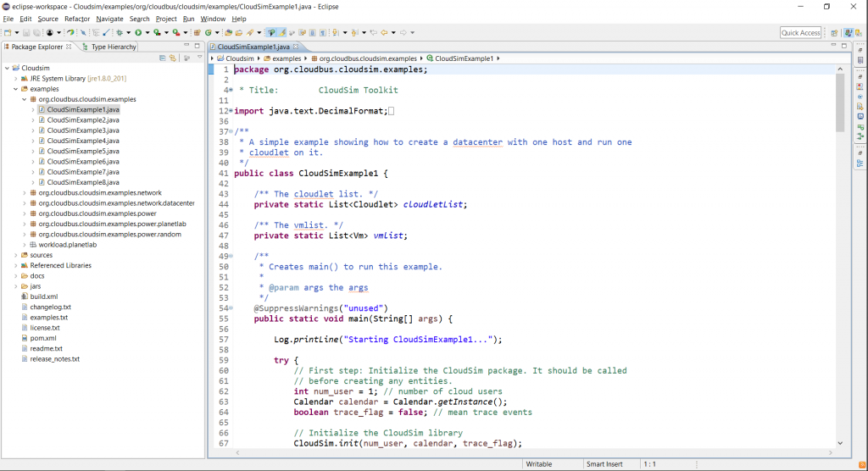868x471 pixels.
Task: Click the Save icon in the toolbar
Action: (26, 33)
